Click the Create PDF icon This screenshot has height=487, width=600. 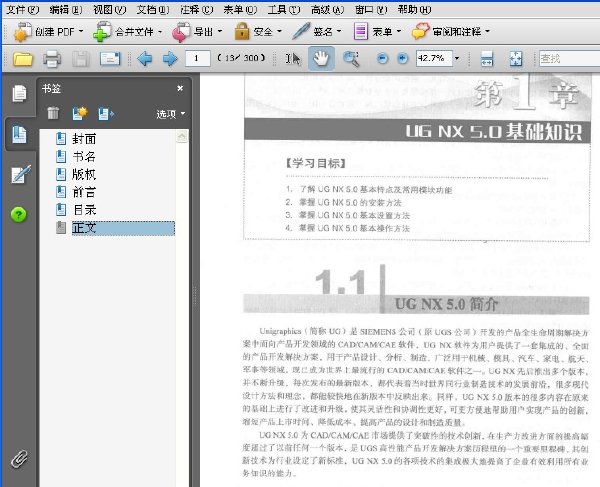(x=23, y=32)
